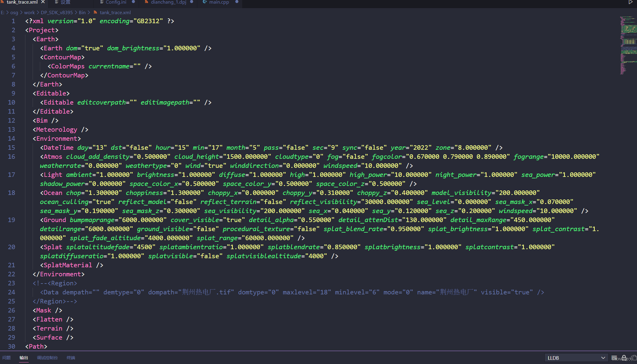Click the procedural_texture attribute

[x=256, y=229]
